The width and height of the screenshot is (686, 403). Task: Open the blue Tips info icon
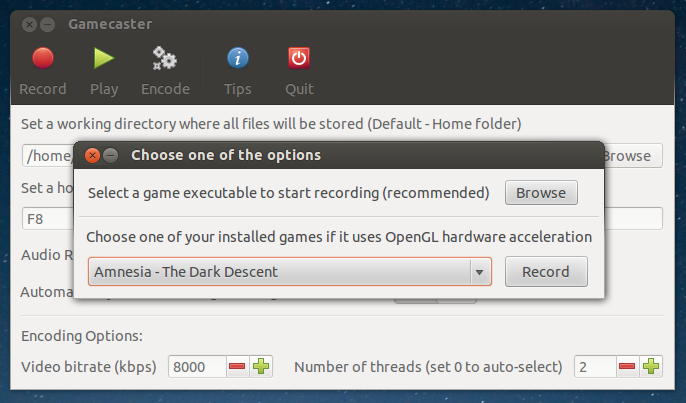click(x=238, y=58)
